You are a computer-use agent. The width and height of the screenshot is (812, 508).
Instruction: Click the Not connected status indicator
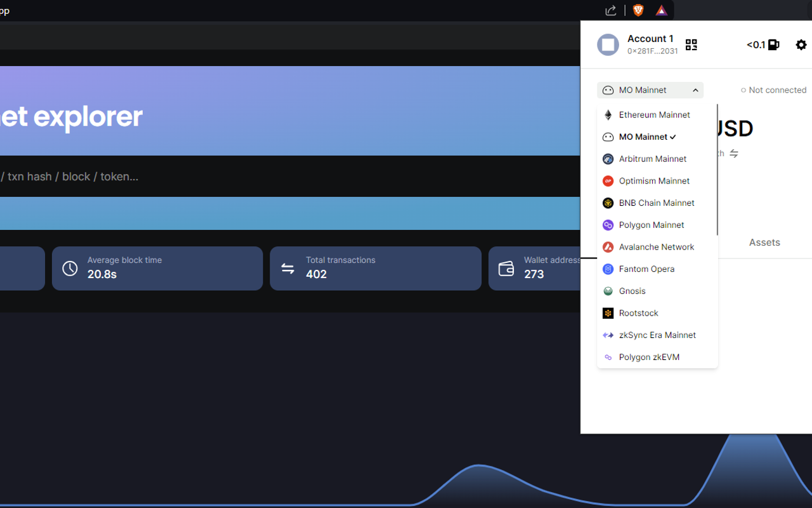pyautogui.click(x=773, y=90)
